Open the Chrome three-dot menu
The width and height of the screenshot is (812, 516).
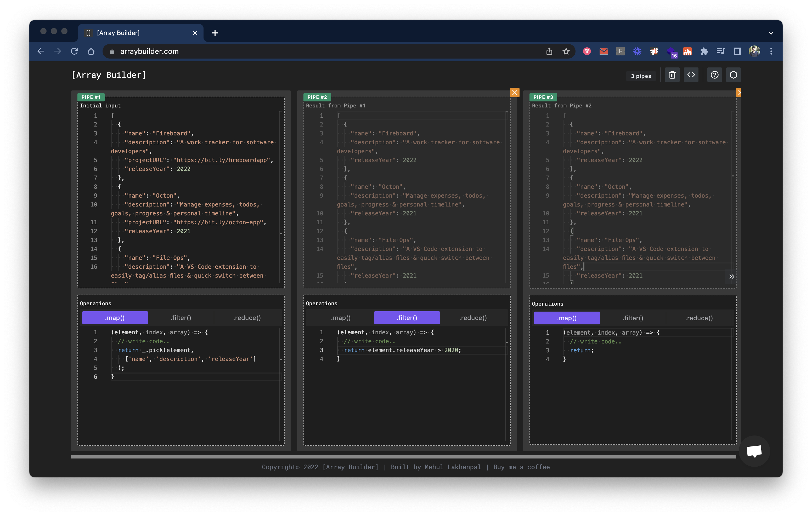[x=771, y=51]
